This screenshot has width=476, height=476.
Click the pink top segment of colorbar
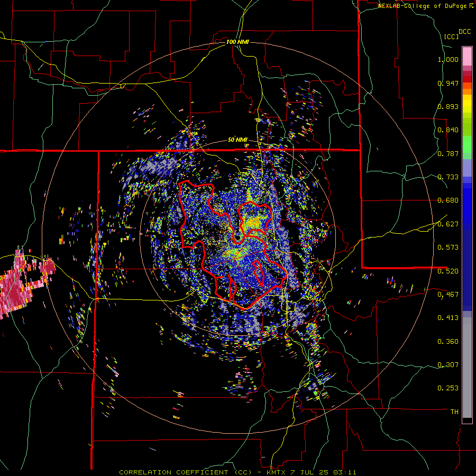[x=467, y=56]
